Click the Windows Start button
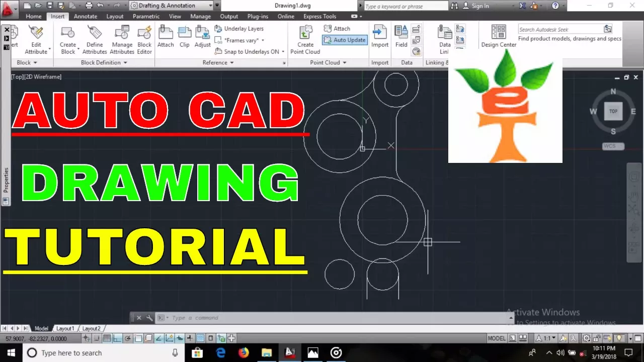The width and height of the screenshot is (644, 362). (x=12, y=352)
